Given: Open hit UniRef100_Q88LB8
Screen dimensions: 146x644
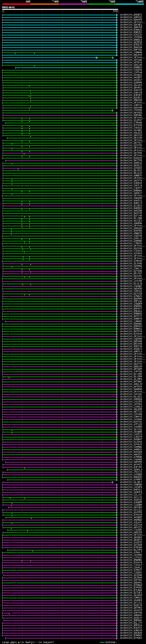Looking at the screenshot, I should click(131, 228).
